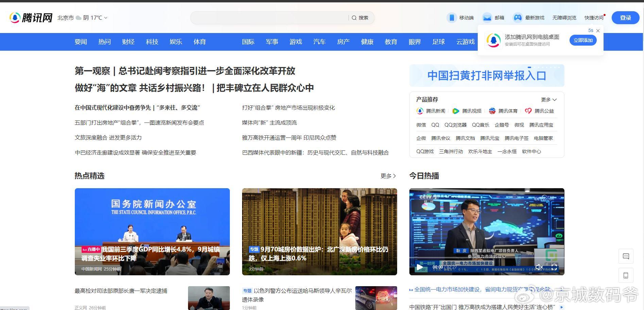This screenshot has width=644, height=310.
Task: Go to the 科技 section
Action: click(152, 42)
